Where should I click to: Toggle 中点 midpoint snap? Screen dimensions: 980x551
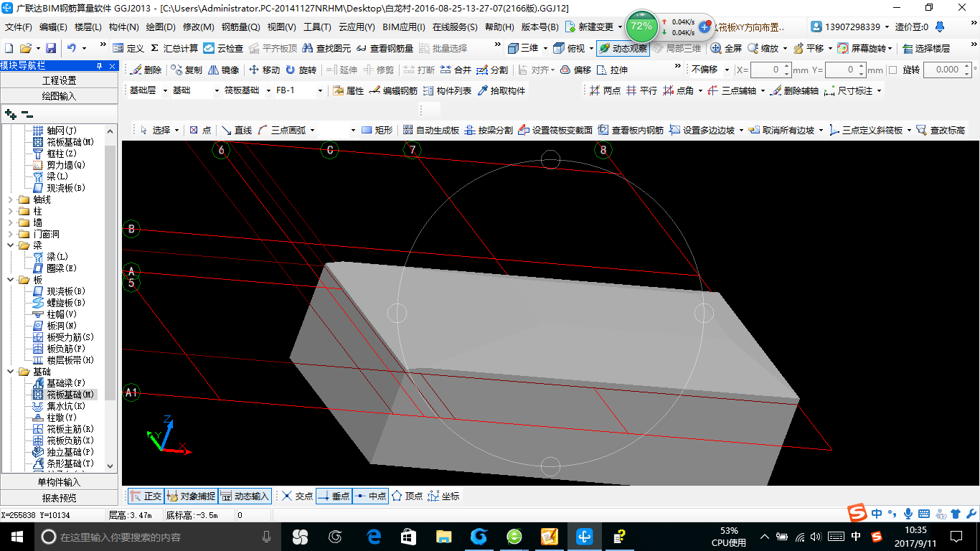pyautogui.click(x=370, y=496)
